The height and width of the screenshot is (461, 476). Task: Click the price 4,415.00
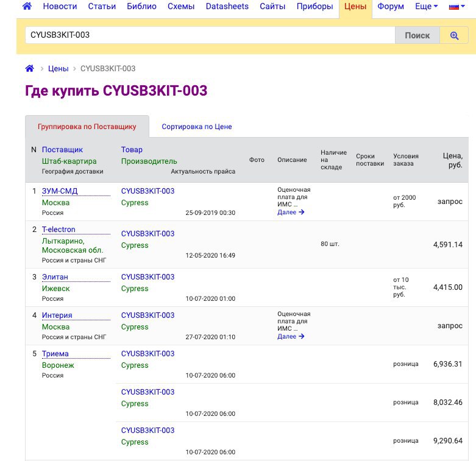click(x=448, y=287)
